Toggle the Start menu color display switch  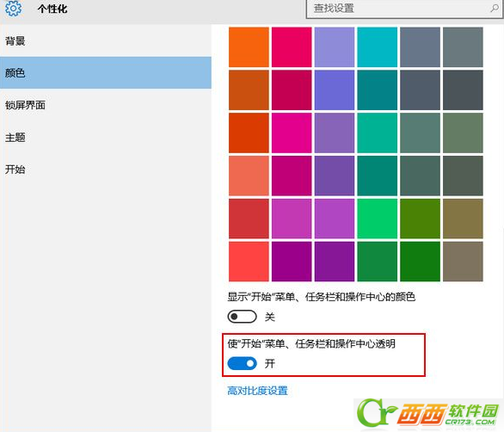242,317
